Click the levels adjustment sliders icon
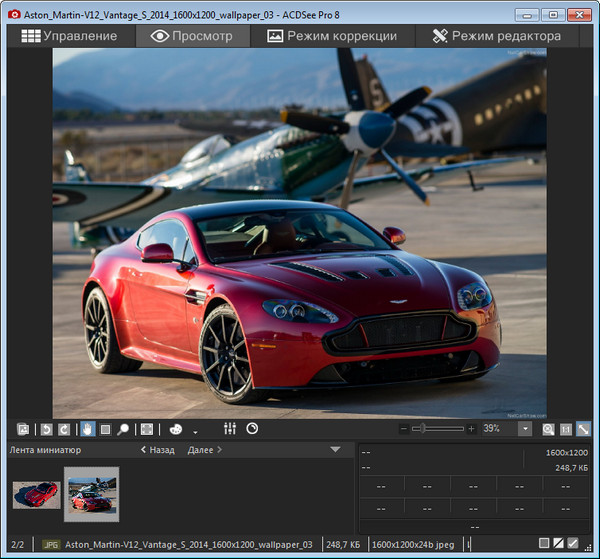 point(229,428)
